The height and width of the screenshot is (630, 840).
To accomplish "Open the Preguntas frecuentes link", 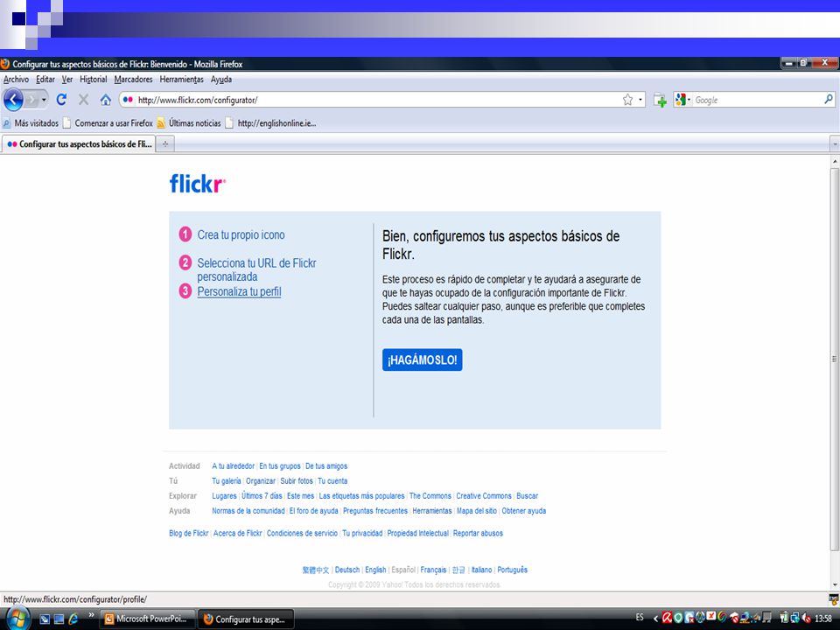I will (375, 511).
